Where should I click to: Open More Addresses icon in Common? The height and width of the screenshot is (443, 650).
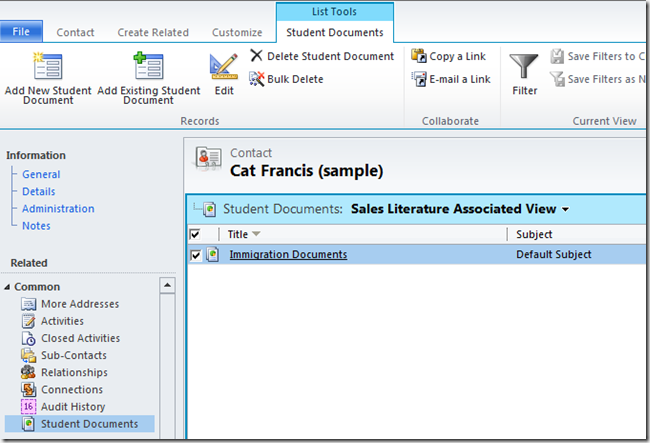pos(29,304)
